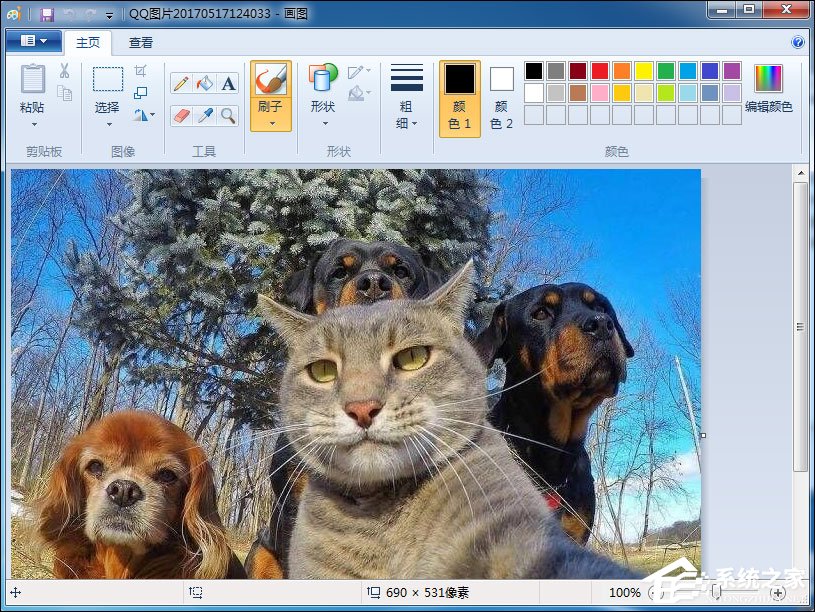Viewport: 815px width, 612px height.
Task: Click the Cut scissors icon
Action: (x=64, y=71)
